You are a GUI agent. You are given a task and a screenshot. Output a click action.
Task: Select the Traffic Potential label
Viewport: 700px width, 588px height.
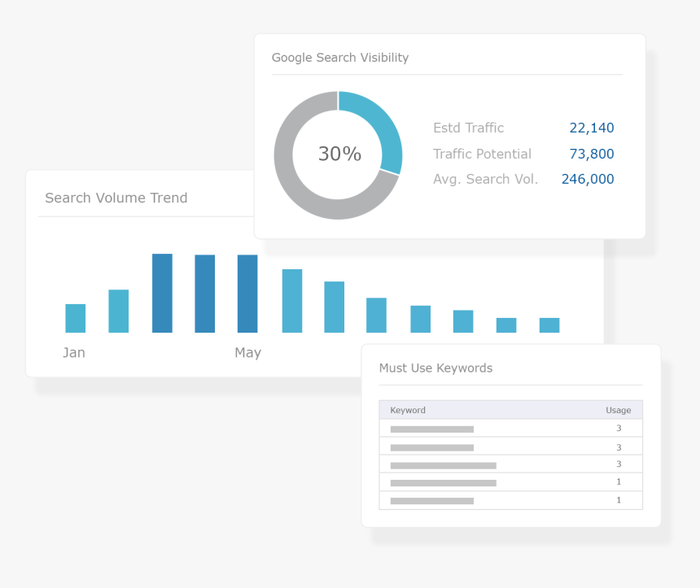click(482, 154)
